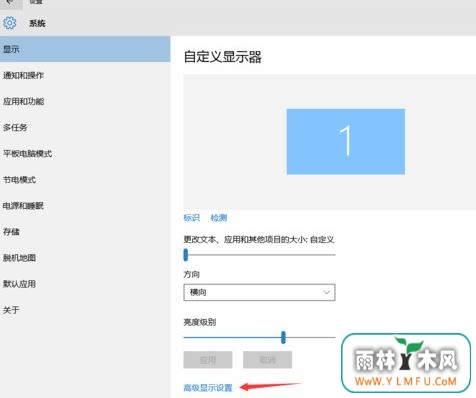Click the 应用 button

coord(208,360)
